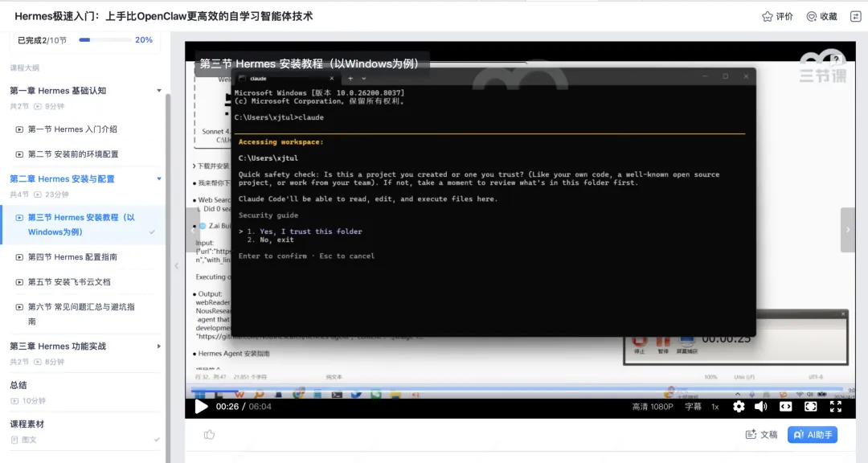
Task: Click the course title text
Action: click(163, 17)
